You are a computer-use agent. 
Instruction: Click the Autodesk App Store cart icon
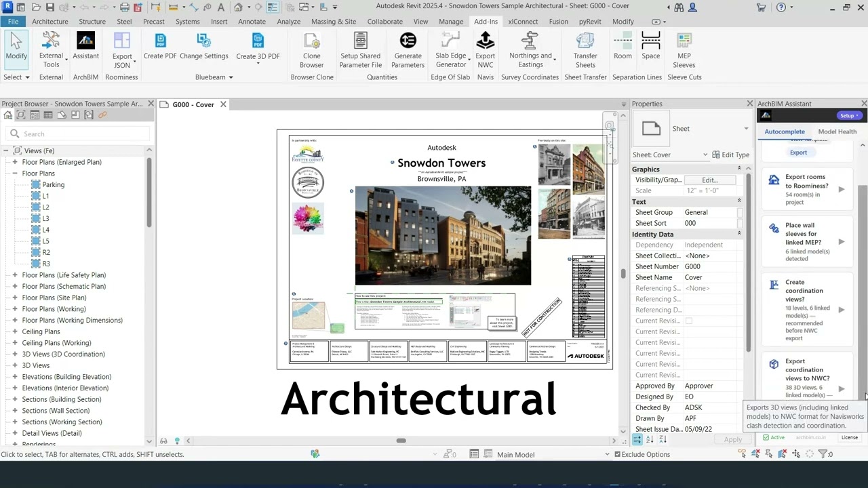click(x=761, y=7)
